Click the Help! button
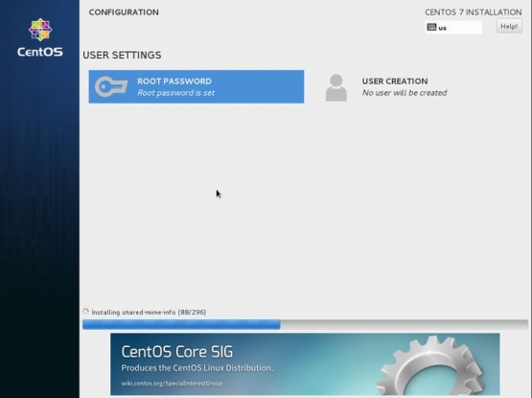Screen dimensions: 532x398 509,26
